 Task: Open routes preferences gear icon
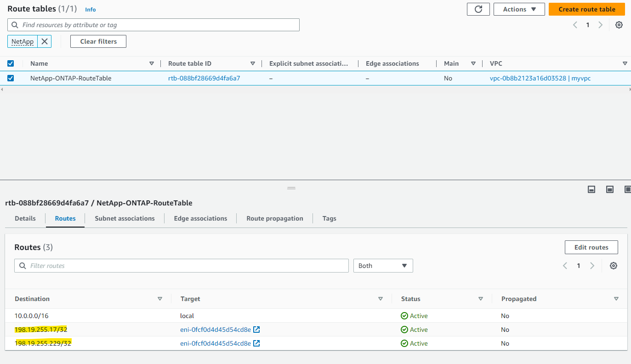(613, 266)
